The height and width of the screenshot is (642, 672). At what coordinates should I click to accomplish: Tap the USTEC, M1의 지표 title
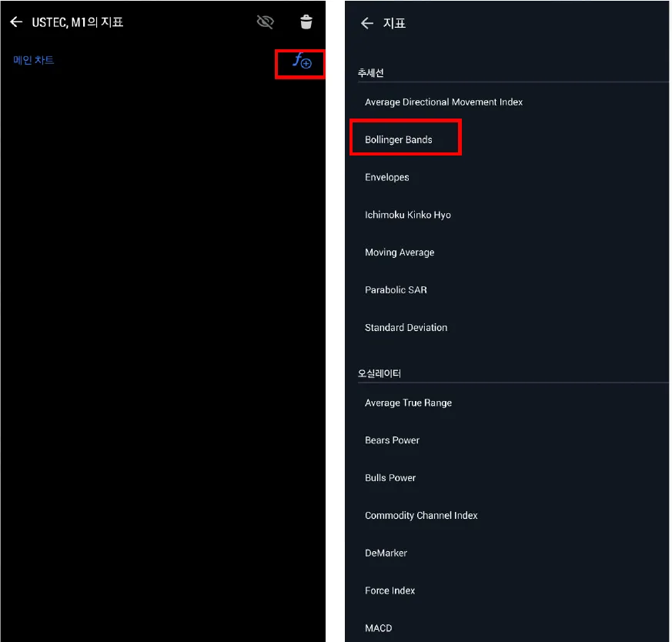pyautogui.click(x=78, y=22)
